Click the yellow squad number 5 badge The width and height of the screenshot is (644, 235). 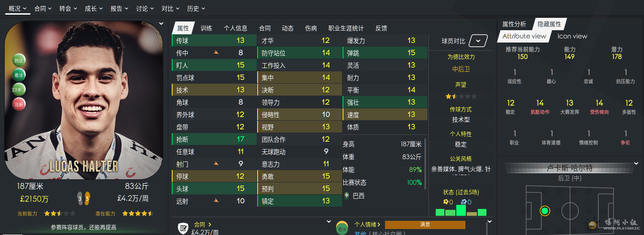click(87, 198)
